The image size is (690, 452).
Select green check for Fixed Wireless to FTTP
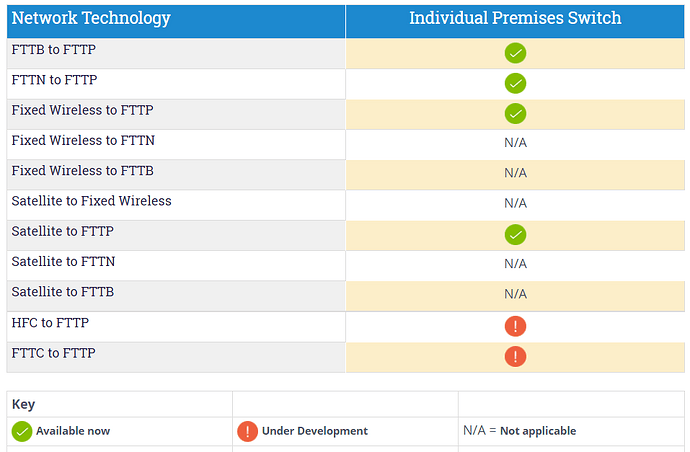click(x=515, y=114)
